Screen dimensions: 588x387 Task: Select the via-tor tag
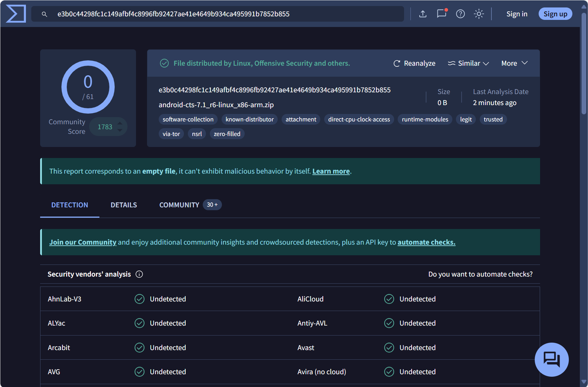pyautogui.click(x=171, y=134)
